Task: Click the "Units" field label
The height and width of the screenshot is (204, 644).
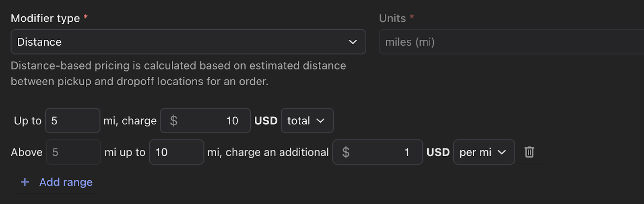Action: click(392, 18)
